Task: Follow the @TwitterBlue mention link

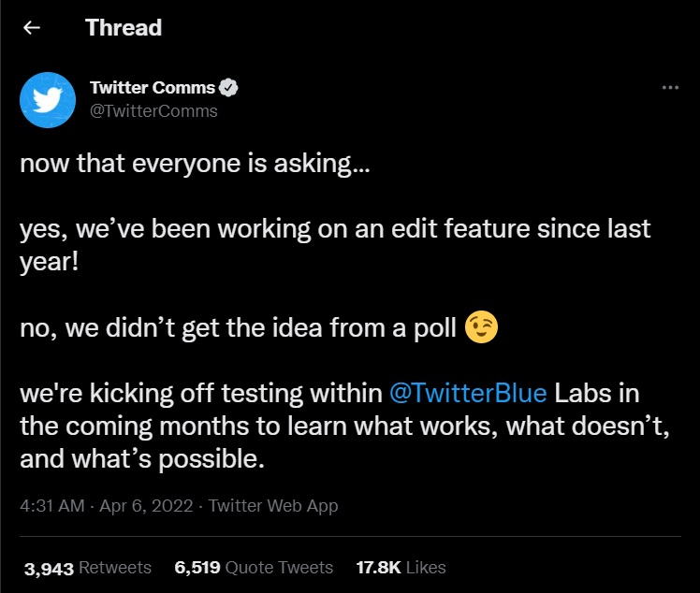Action: click(468, 393)
